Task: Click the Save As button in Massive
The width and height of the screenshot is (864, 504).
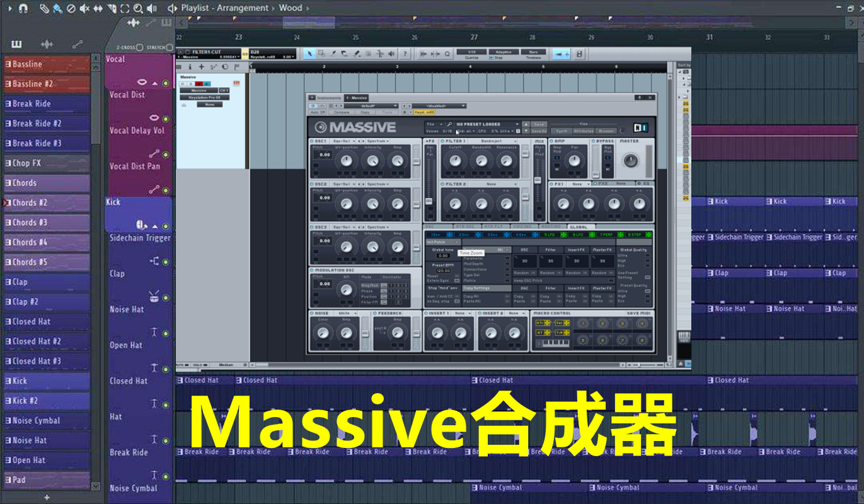Action: 539,131
